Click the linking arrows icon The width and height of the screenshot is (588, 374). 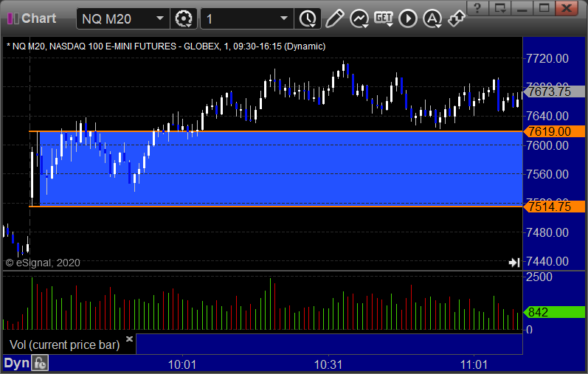coord(457,18)
